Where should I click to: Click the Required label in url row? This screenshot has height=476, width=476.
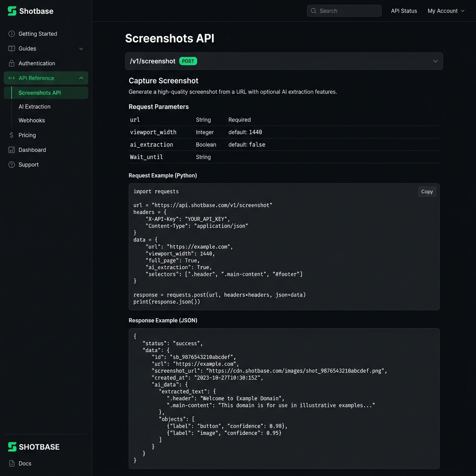239,119
